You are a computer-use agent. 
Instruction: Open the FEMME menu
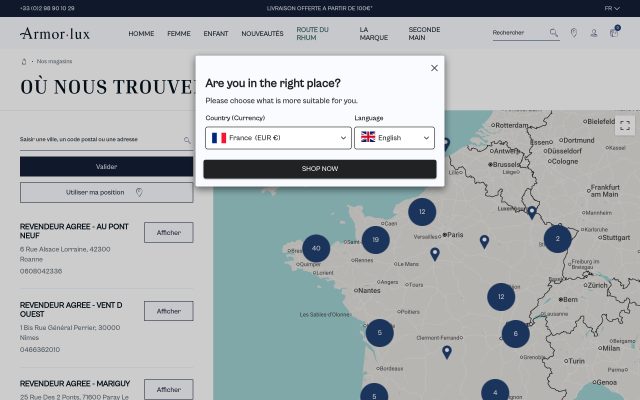click(x=179, y=33)
